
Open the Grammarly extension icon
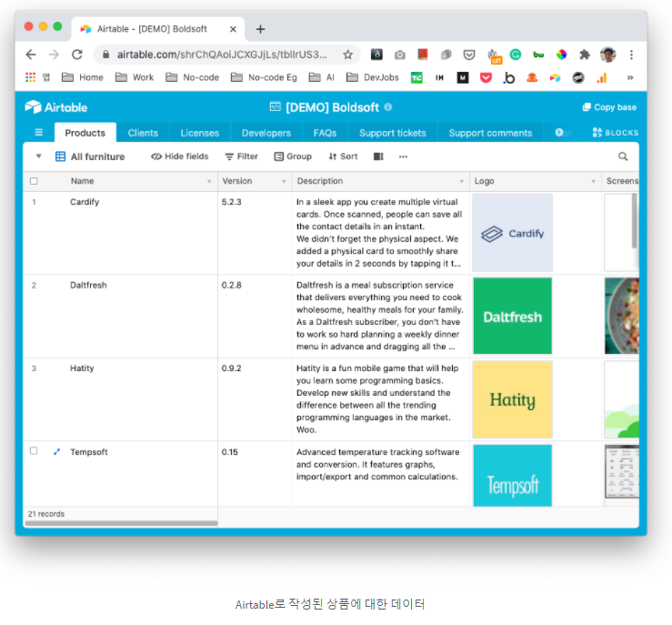click(x=516, y=55)
